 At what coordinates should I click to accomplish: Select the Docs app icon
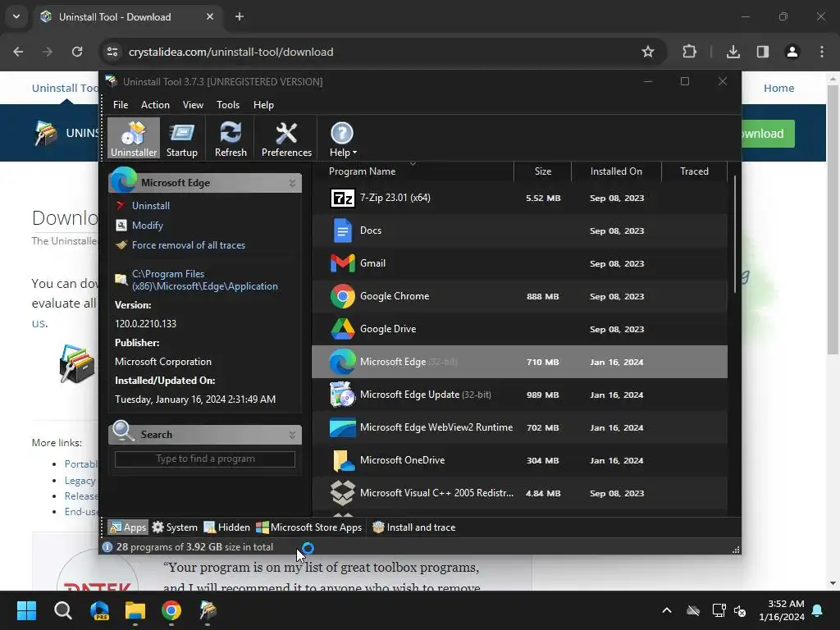point(342,231)
